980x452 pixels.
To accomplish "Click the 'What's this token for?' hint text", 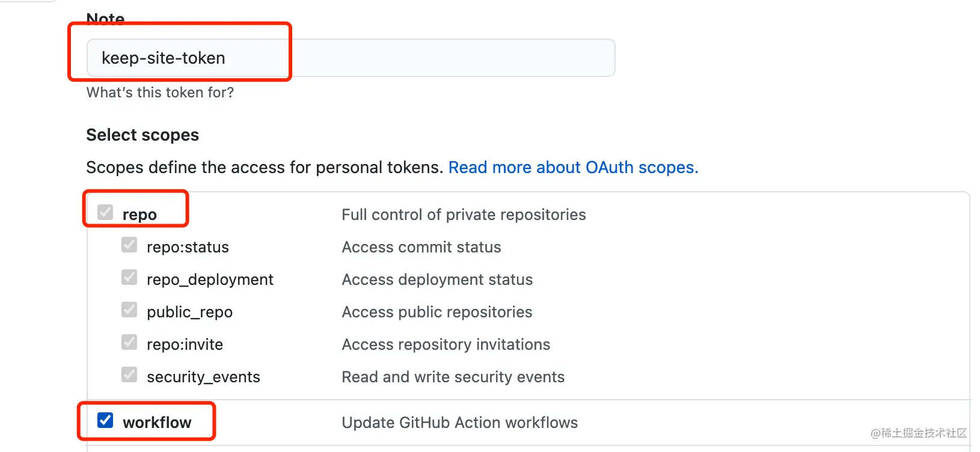I will click(160, 93).
